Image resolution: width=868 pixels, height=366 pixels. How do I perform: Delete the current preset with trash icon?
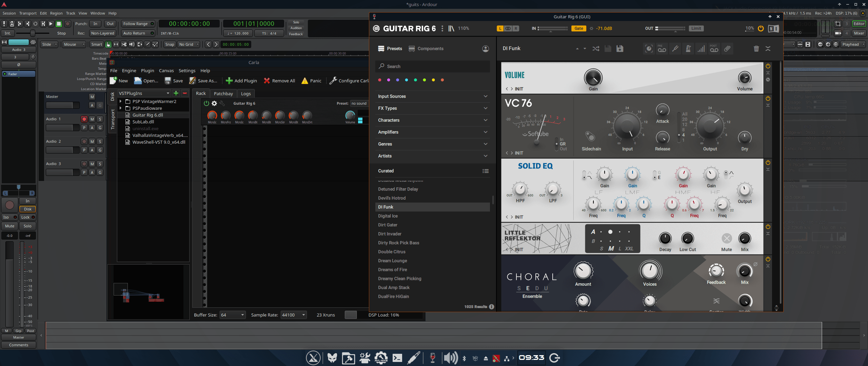click(x=756, y=48)
